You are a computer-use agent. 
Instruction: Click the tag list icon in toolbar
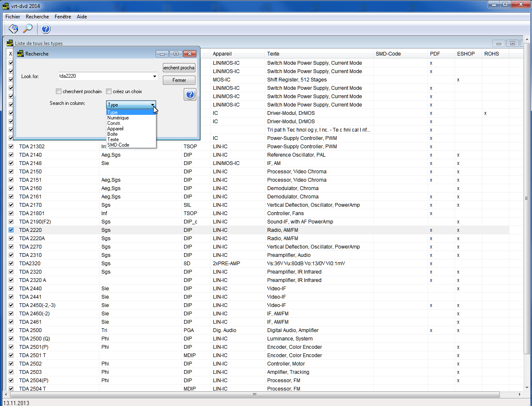[x=13, y=29]
